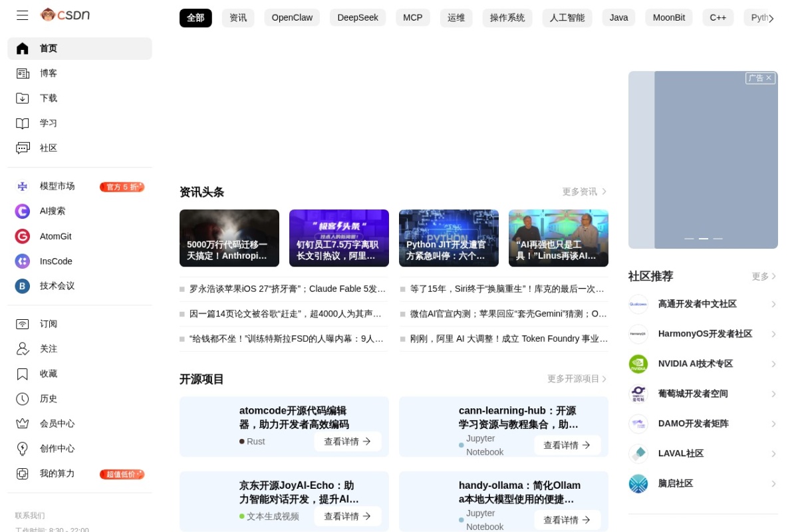
Task: Open the 历史 clock icon
Action: (x=23, y=398)
